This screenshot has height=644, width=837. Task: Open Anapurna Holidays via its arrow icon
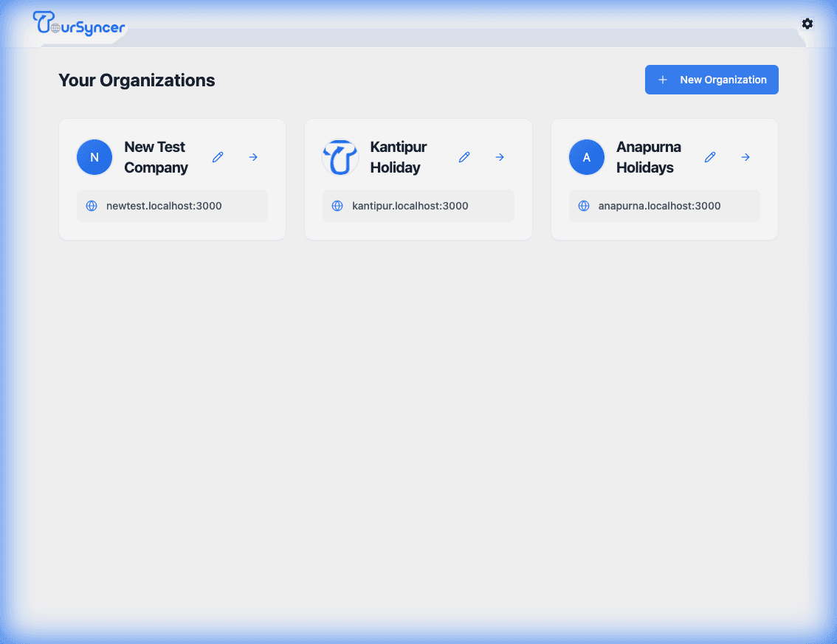[745, 156]
